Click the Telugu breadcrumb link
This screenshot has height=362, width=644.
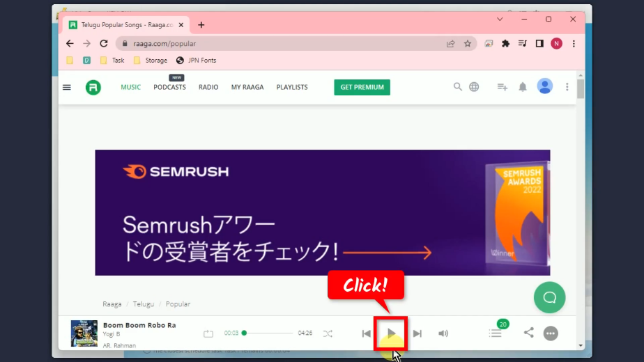[144, 304]
